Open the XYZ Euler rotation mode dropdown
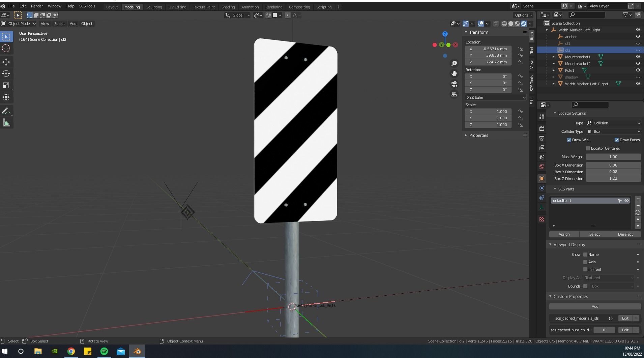This screenshot has height=358, width=644. tap(495, 97)
